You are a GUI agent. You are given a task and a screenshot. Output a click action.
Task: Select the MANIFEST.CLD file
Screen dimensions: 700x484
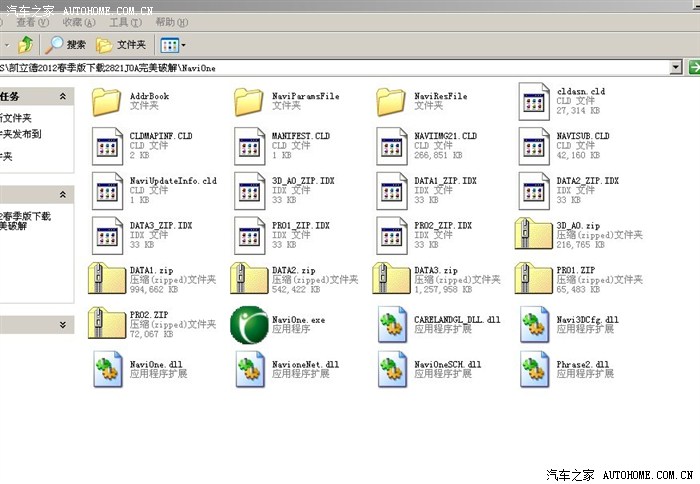(x=248, y=146)
